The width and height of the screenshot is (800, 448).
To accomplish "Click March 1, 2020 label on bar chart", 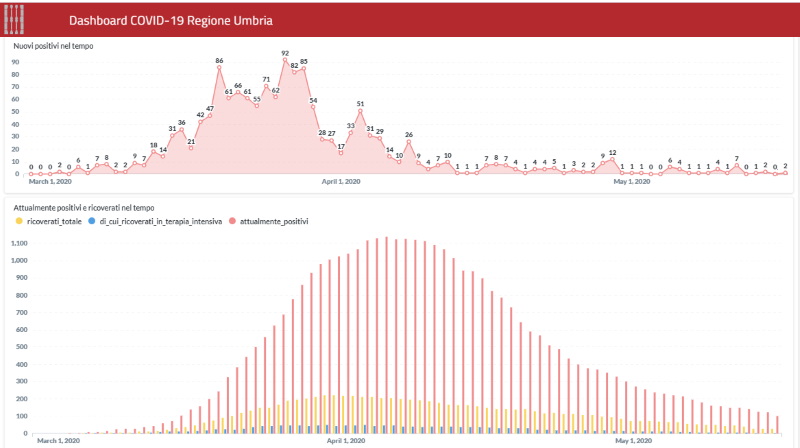I will (x=58, y=439).
